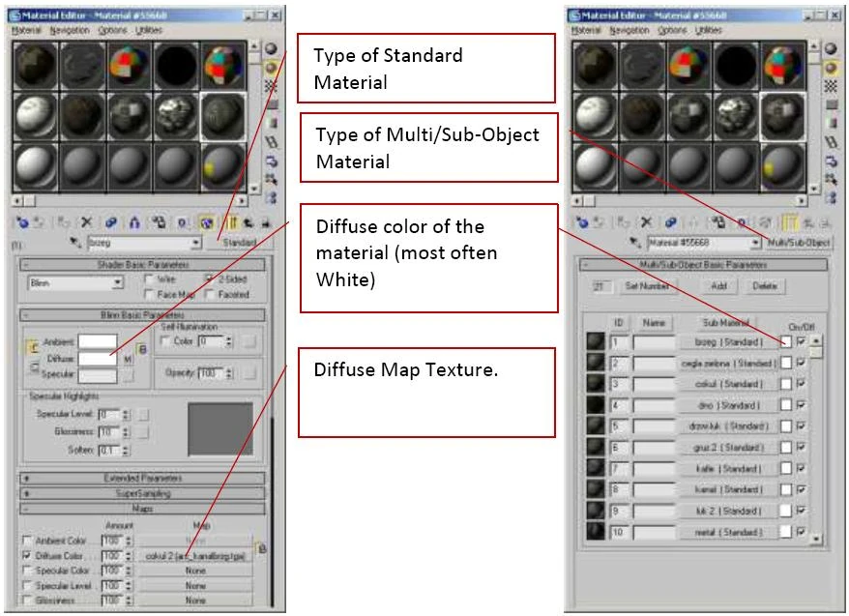Click the Diffuse color swatch
The image size is (849, 616).
tap(98, 359)
